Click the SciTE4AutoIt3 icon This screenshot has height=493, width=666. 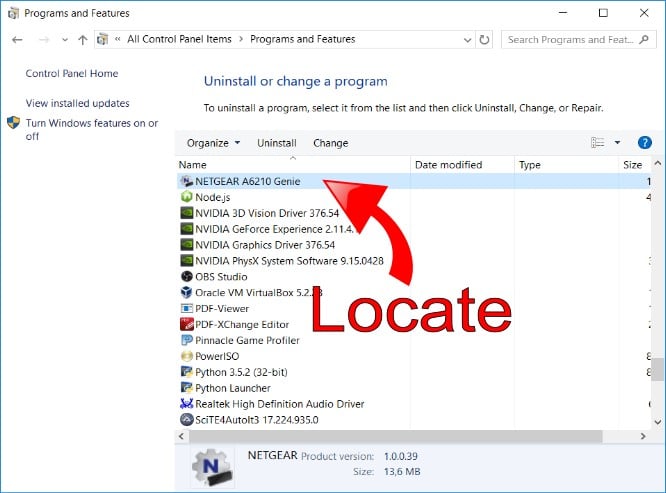click(x=186, y=420)
